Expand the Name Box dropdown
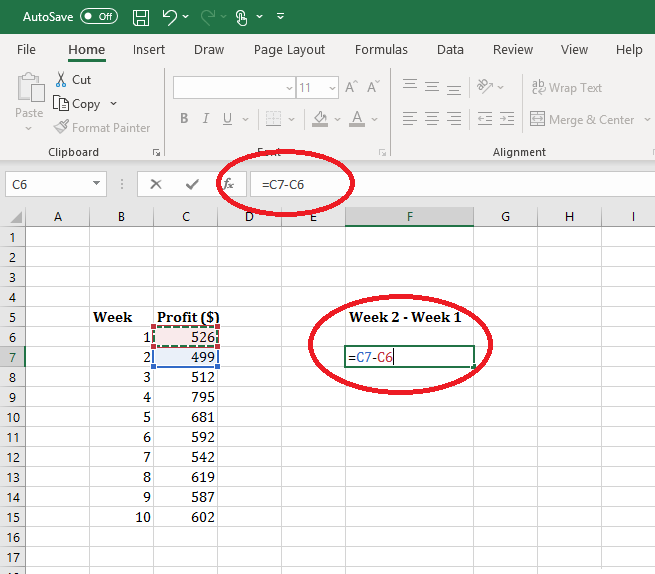 point(97,184)
